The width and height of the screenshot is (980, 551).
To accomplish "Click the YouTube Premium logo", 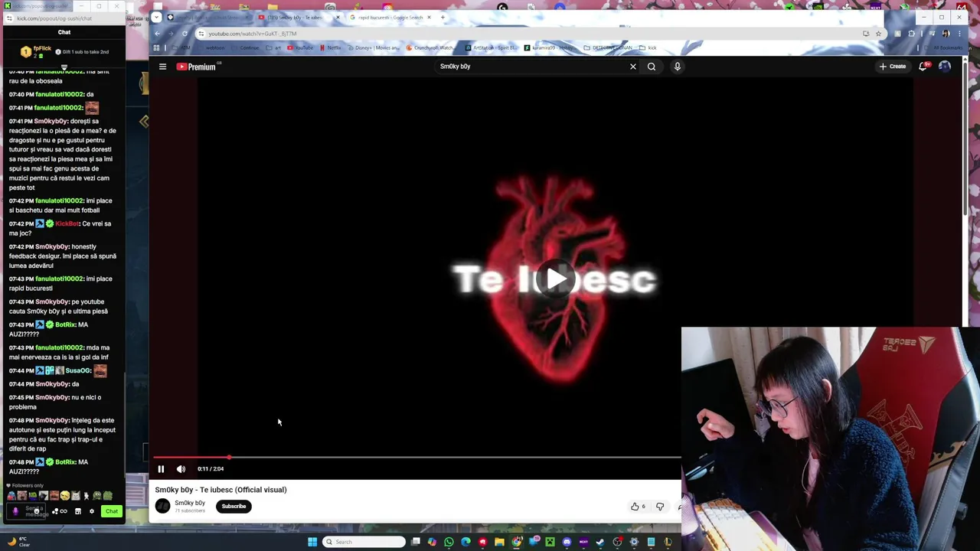I will pos(197,67).
